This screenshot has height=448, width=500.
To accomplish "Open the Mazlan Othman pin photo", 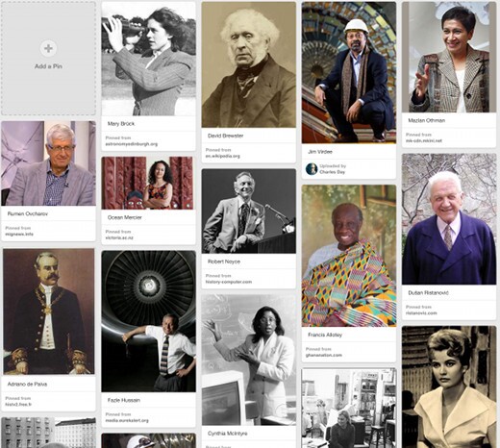I will [449, 58].
